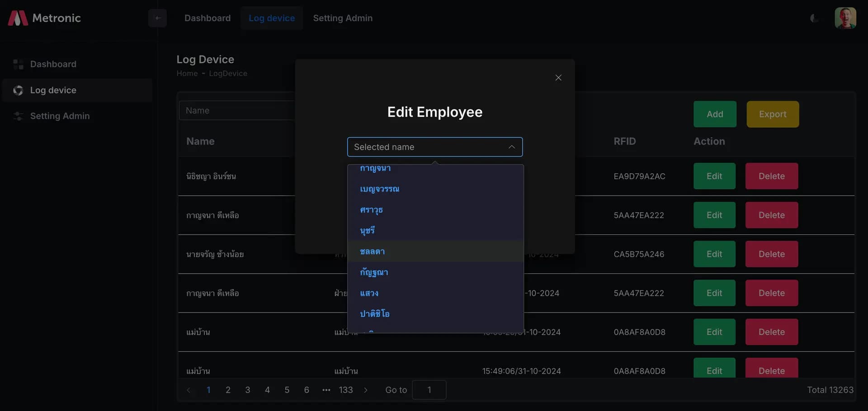
Task: Collapse the Selected name dropdown
Action: pos(511,147)
